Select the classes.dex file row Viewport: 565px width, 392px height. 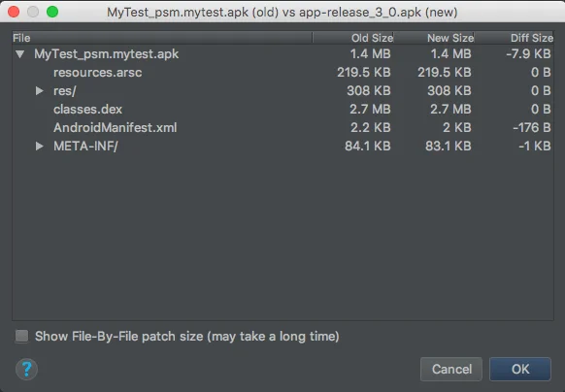pos(282,110)
